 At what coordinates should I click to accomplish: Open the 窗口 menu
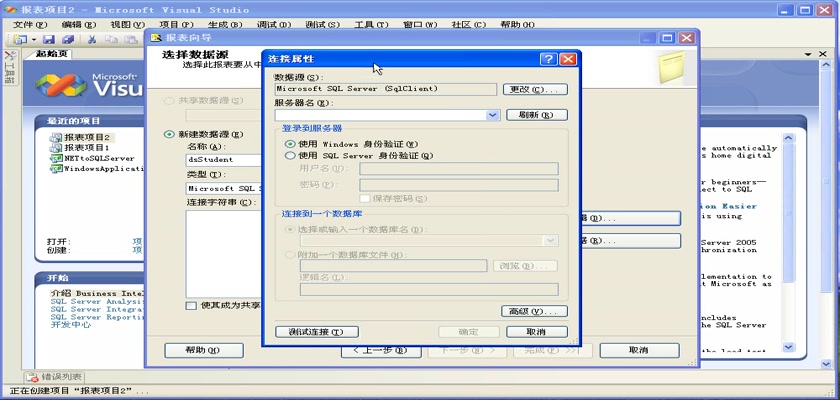coord(420,25)
